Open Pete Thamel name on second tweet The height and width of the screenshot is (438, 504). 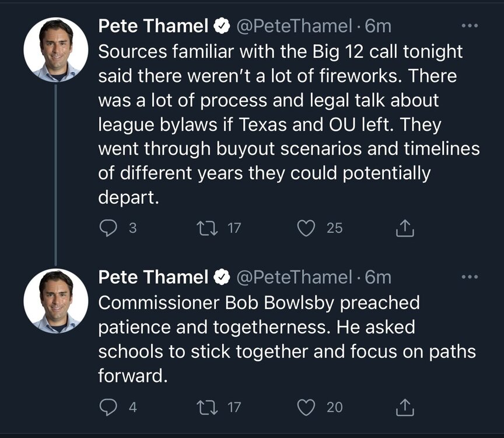(153, 277)
